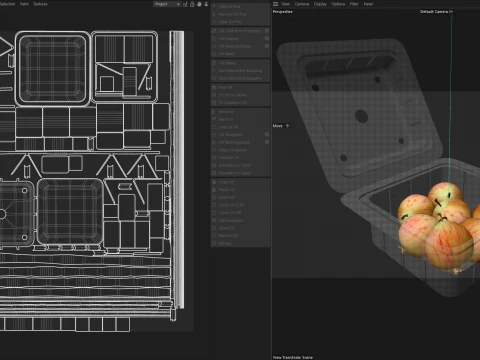Click the Perspective viewport label
Screen dimensions: 480x360
tap(283, 12)
